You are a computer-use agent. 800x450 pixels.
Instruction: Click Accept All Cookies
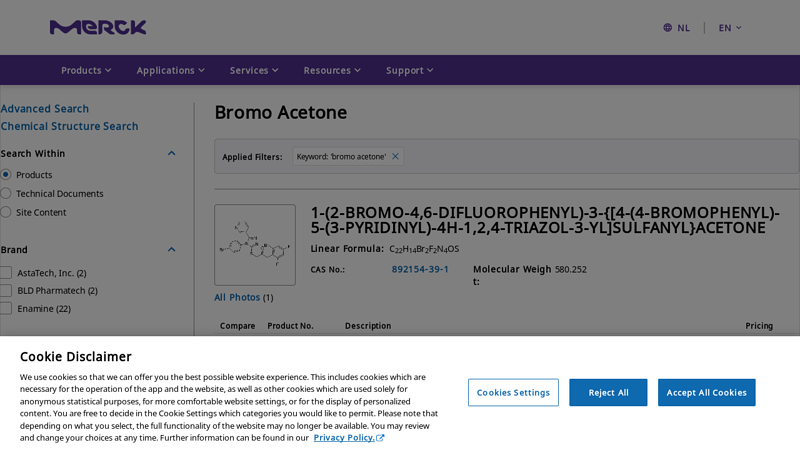(x=707, y=392)
